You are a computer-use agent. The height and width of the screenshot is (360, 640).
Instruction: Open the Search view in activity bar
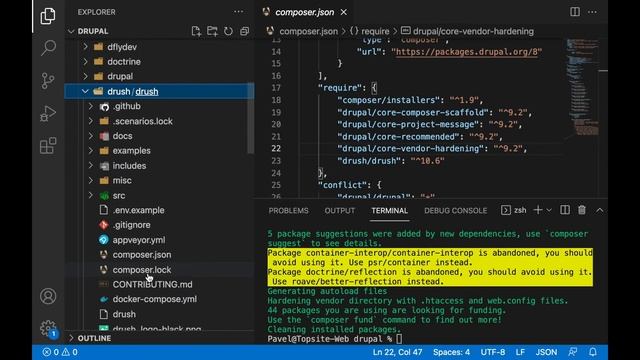[48, 48]
